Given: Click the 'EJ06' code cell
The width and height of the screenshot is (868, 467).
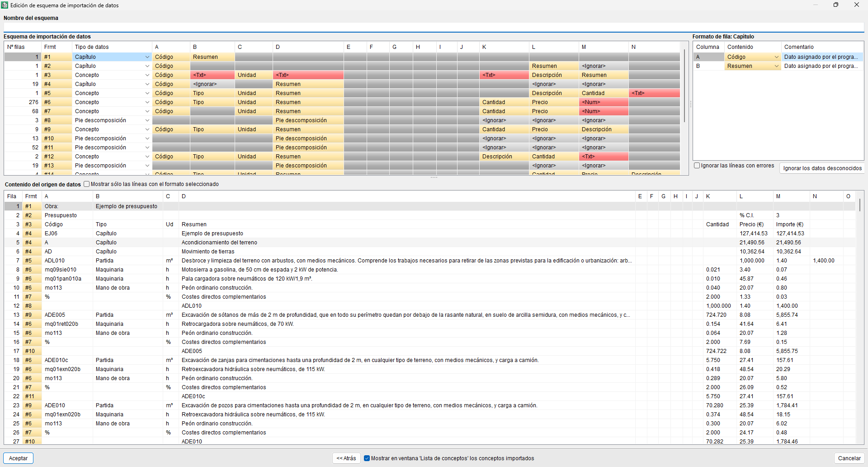Looking at the screenshot, I should pos(67,233).
